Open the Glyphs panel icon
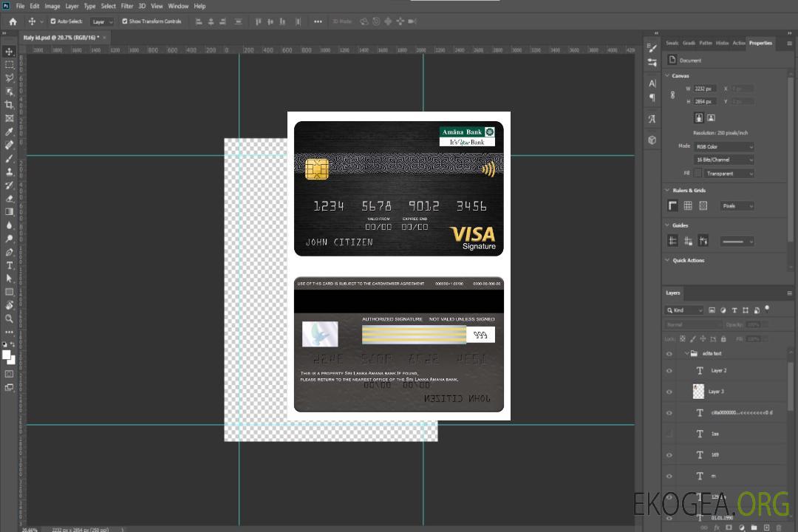The height and width of the screenshot is (532, 798). click(x=652, y=119)
